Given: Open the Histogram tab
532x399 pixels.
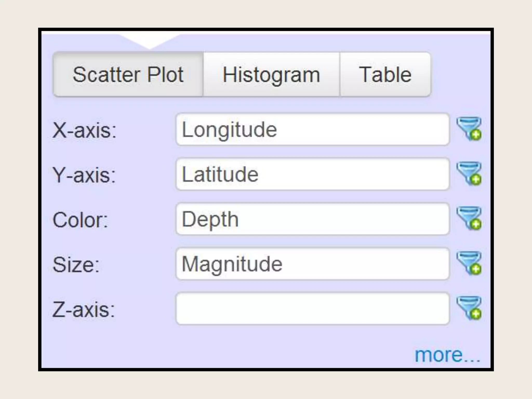Looking at the screenshot, I should coord(271,75).
